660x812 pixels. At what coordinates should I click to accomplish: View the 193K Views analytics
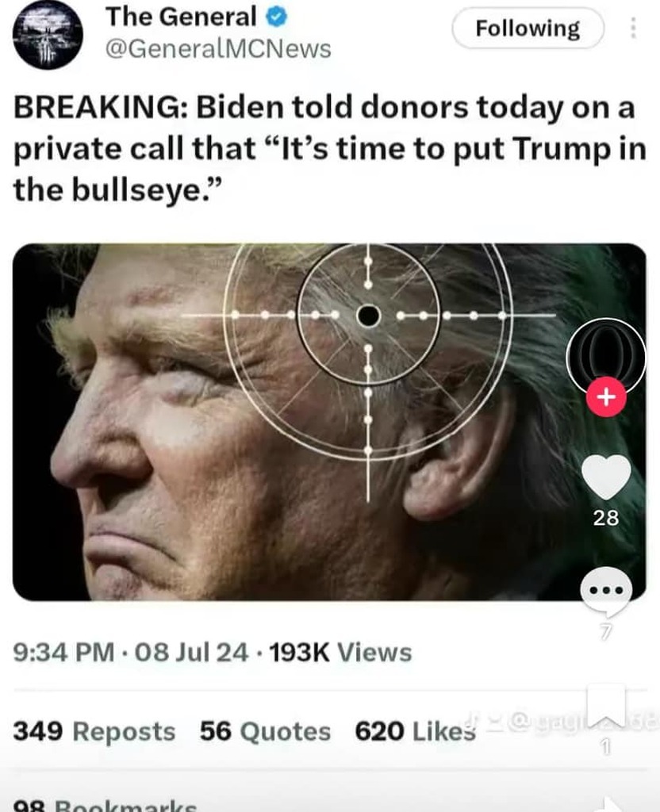point(340,652)
